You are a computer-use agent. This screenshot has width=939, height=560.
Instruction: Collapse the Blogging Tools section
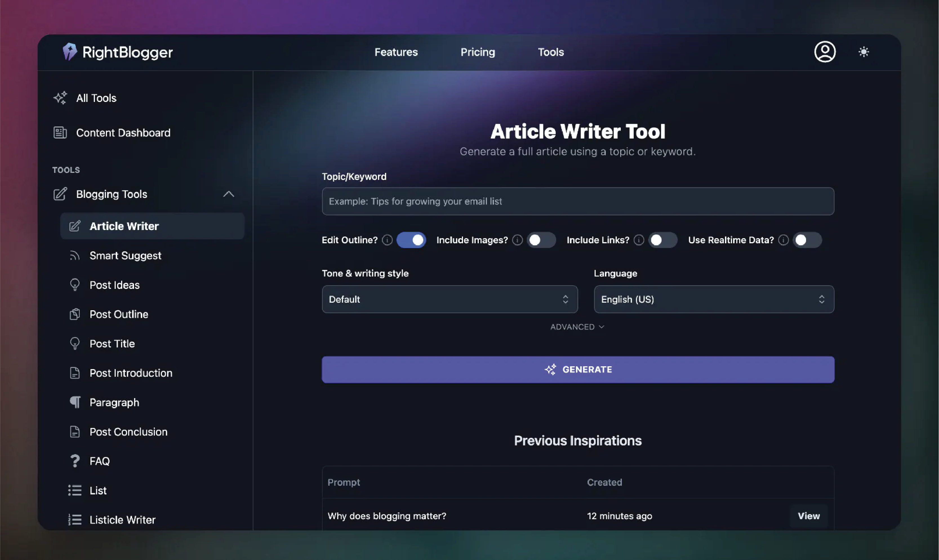pyautogui.click(x=229, y=194)
